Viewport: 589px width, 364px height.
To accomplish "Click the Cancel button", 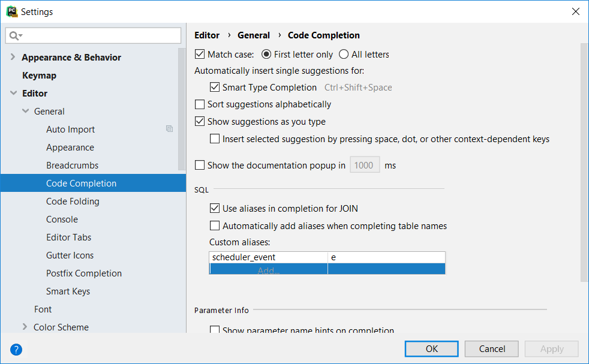I will [x=492, y=349].
